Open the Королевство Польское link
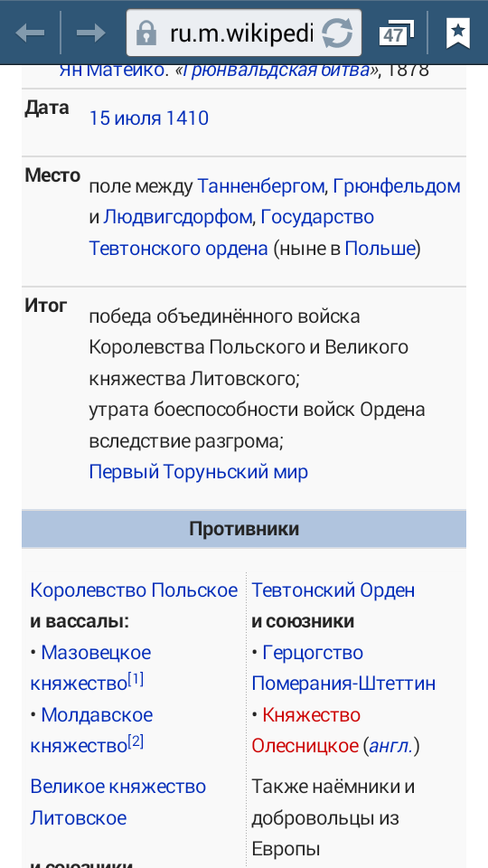 pyautogui.click(x=134, y=590)
